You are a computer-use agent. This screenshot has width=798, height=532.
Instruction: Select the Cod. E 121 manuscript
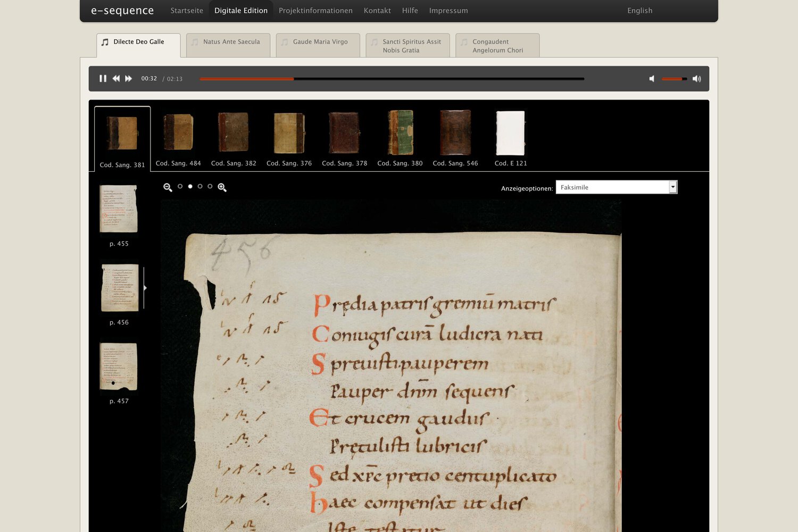coord(511,138)
